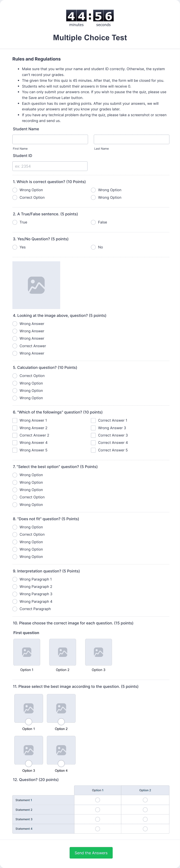Select 'Correct Answer' in question 4
Viewport: 180px width, 868px height.
tap(15, 346)
